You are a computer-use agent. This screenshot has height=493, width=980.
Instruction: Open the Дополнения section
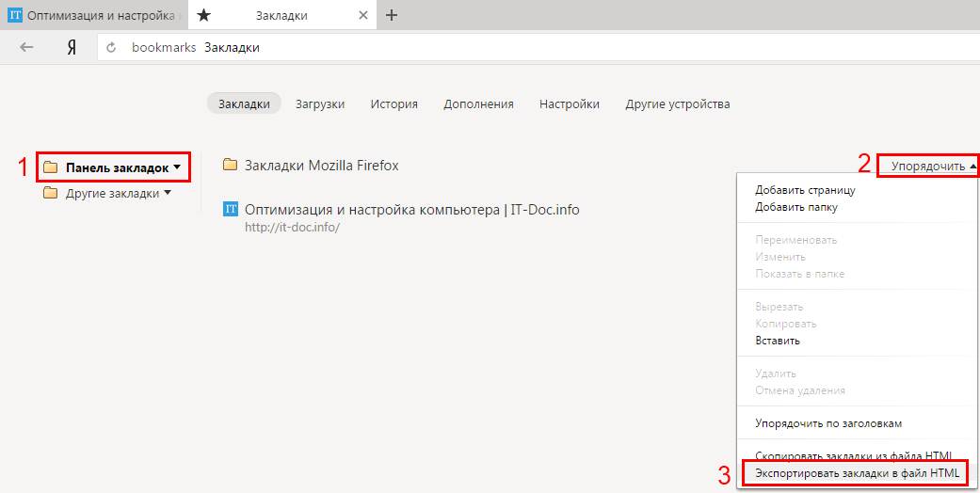(x=479, y=104)
